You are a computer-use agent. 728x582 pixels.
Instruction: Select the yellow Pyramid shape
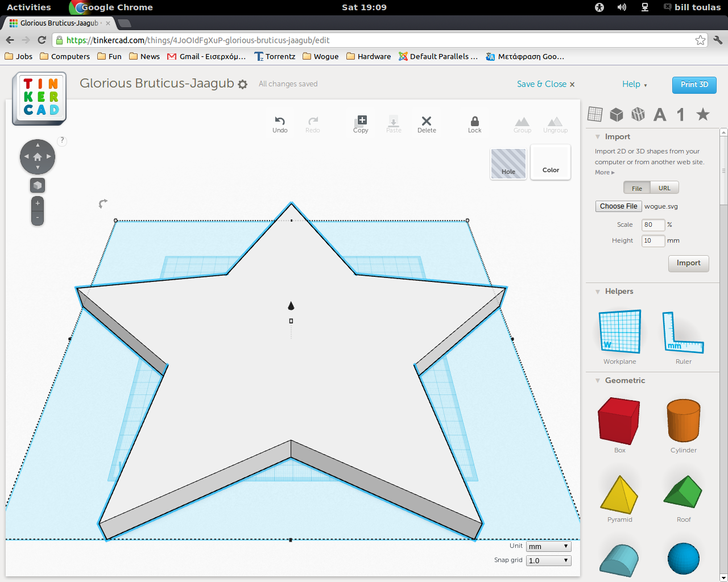[x=619, y=492]
